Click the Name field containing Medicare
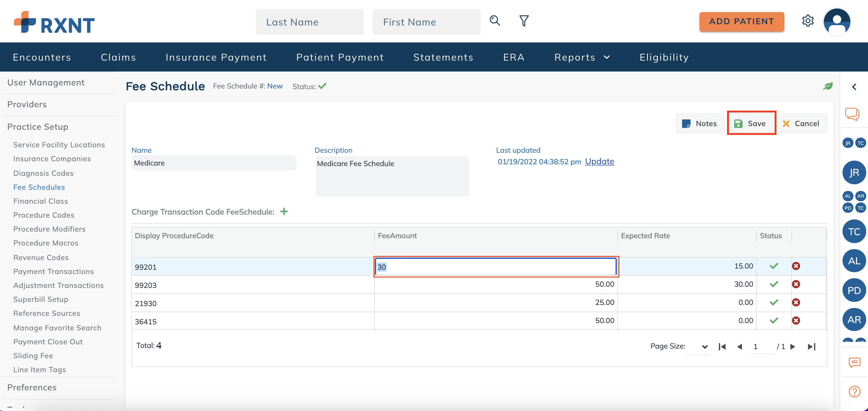 [x=214, y=163]
